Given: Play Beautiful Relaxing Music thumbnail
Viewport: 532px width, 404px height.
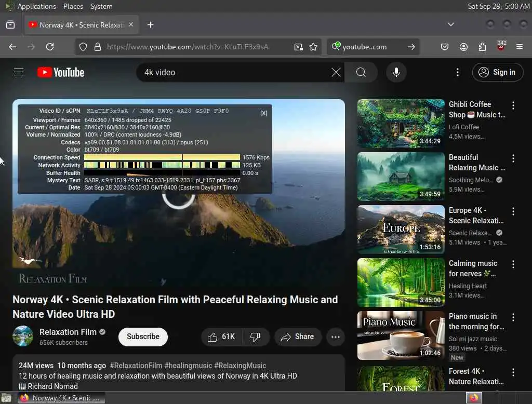Looking at the screenshot, I should (x=401, y=177).
